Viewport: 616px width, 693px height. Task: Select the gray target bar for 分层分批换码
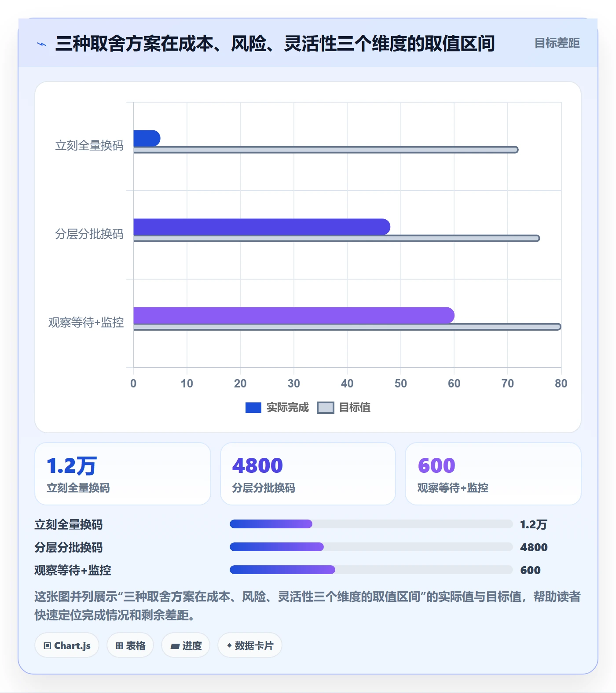(x=337, y=238)
